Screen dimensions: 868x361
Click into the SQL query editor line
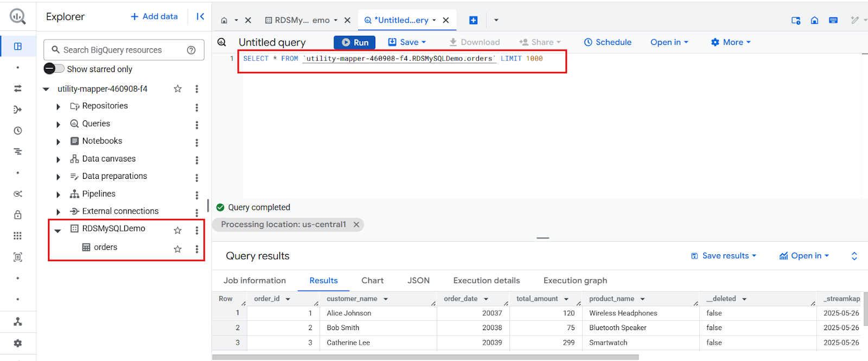[393, 59]
